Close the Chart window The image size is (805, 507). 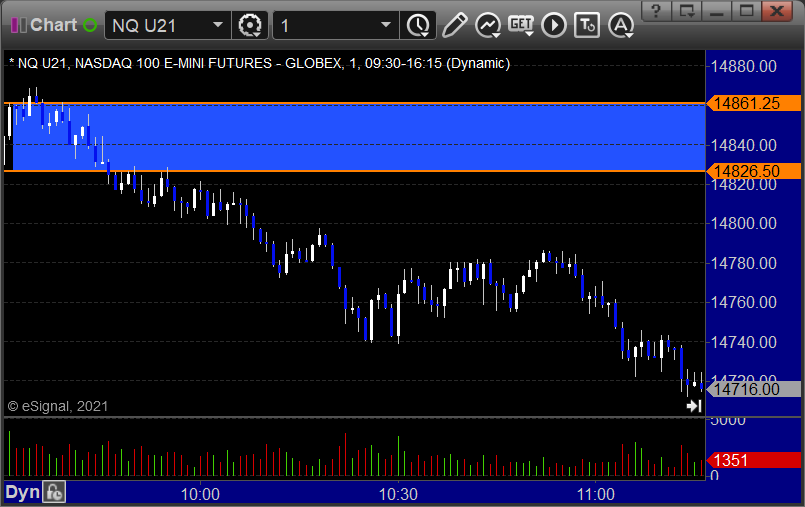(x=777, y=11)
